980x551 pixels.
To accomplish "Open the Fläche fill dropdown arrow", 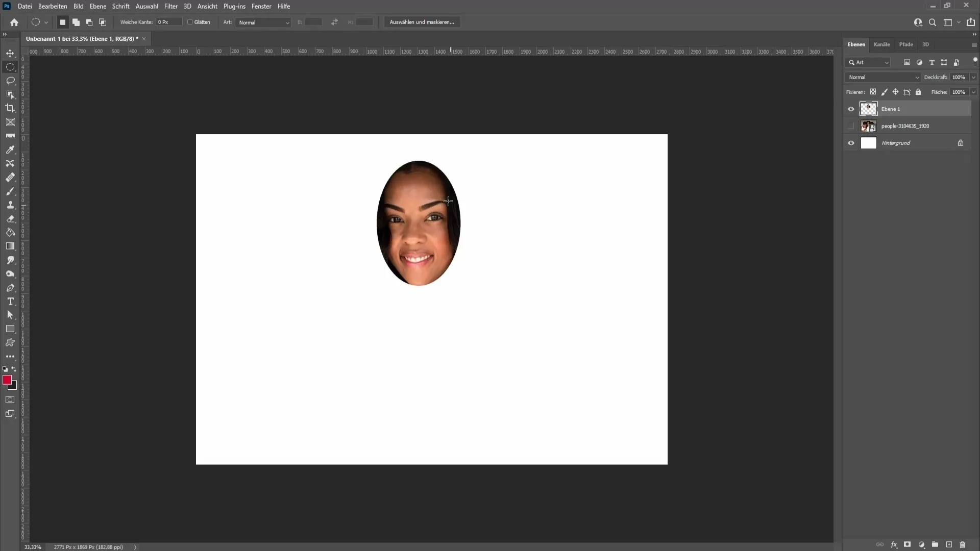I will (973, 92).
